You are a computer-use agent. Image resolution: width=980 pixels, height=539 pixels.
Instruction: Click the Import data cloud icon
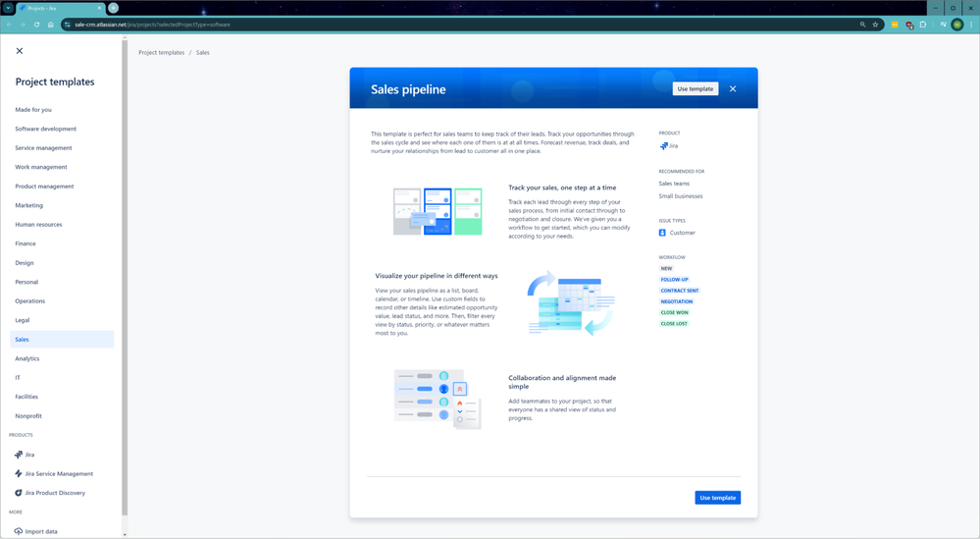[18, 531]
